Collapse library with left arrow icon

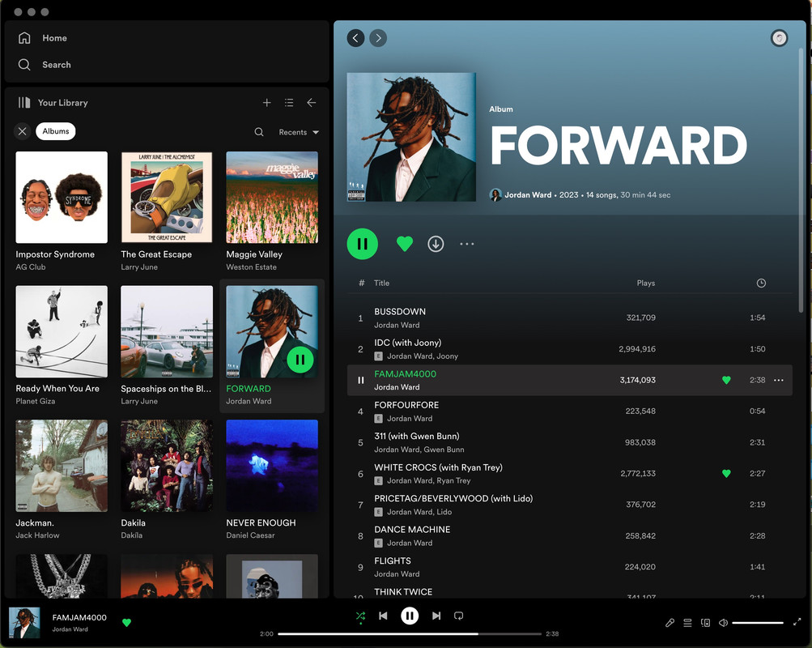(311, 103)
